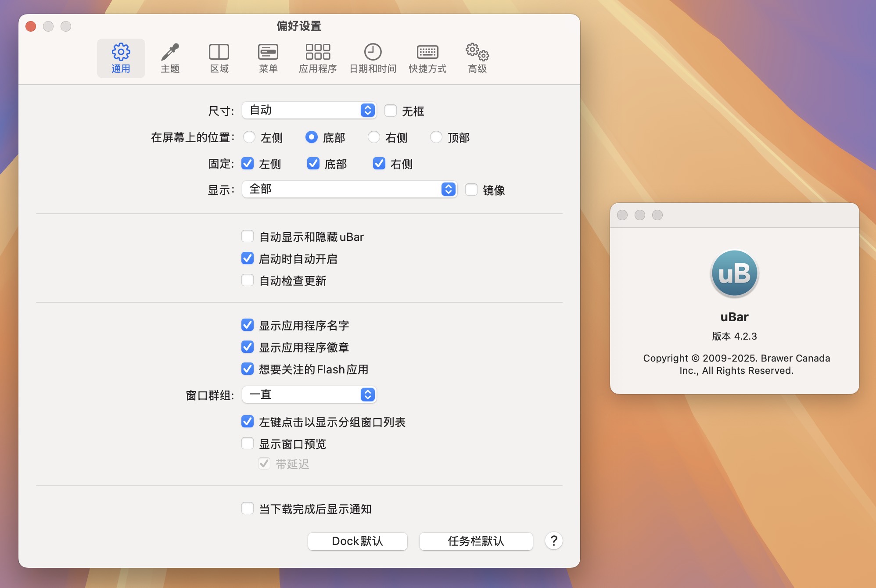The image size is (876, 588).
Task: Switch to the 区域 settings panel
Action: click(x=219, y=57)
